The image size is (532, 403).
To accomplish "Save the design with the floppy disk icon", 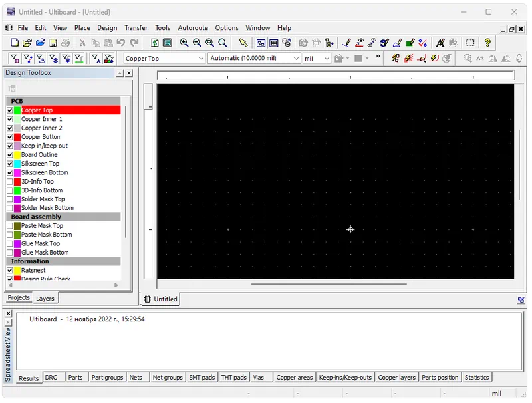I will 53,43.
